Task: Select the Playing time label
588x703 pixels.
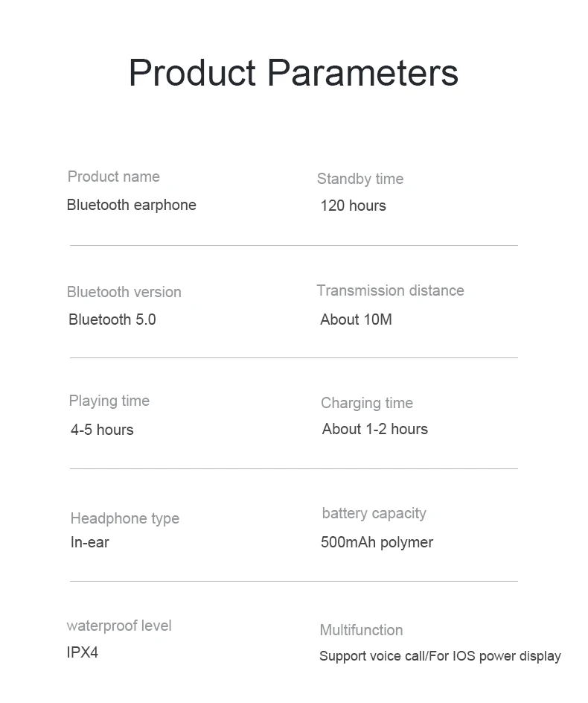Action: tap(109, 401)
